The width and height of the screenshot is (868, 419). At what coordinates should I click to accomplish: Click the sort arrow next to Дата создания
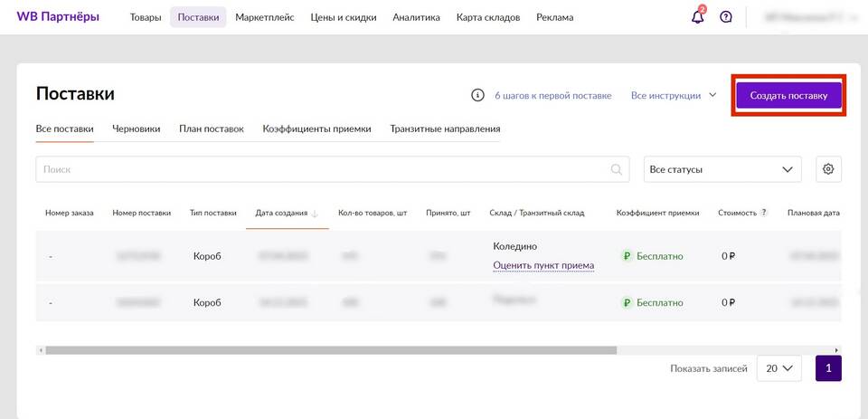pos(315,214)
